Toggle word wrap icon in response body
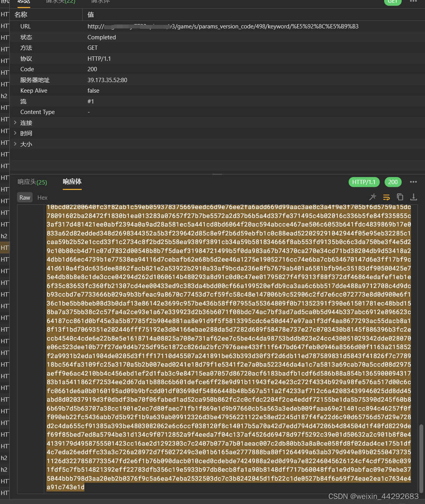 point(386,197)
